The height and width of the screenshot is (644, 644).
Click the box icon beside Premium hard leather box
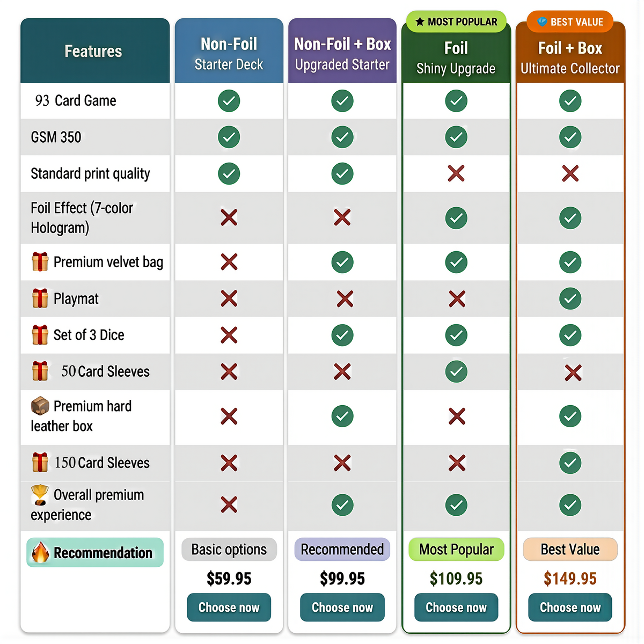coord(40,406)
